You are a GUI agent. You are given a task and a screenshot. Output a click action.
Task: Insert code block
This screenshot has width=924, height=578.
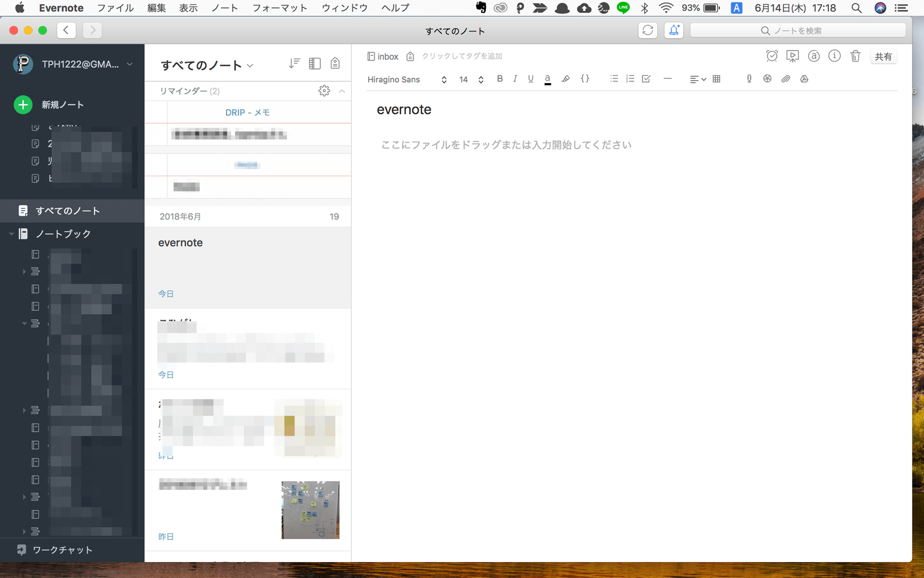click(x=585, y=79)
